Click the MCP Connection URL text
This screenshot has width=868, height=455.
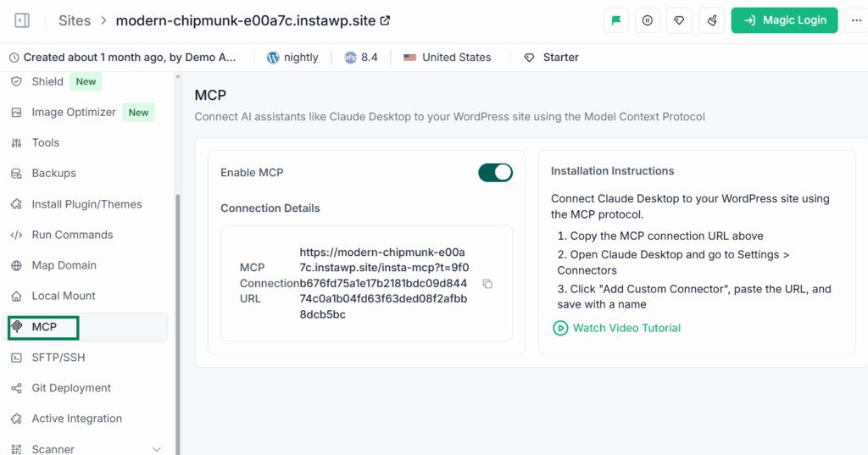[x=384, y=283]
